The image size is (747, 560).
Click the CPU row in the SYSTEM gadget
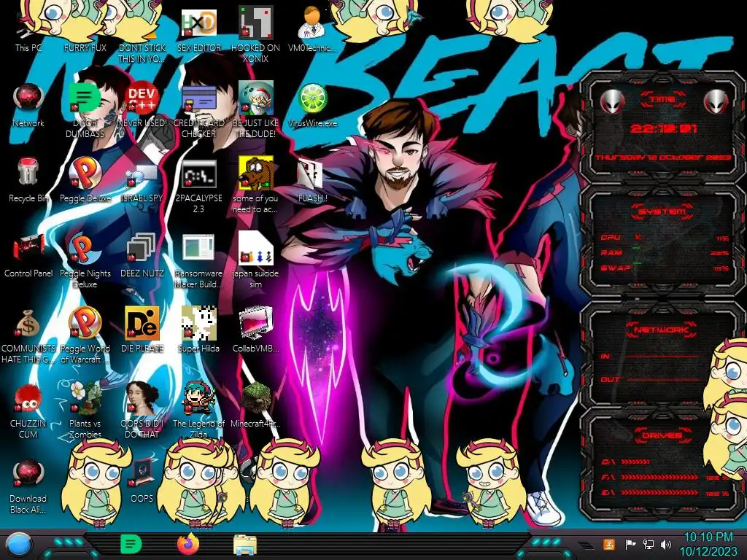point(664,237)
